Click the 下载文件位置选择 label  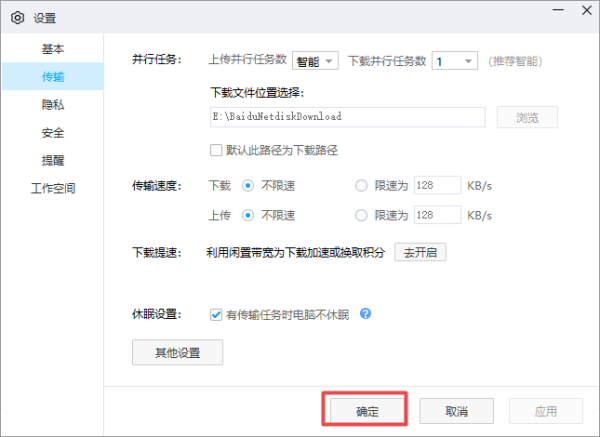257,92
